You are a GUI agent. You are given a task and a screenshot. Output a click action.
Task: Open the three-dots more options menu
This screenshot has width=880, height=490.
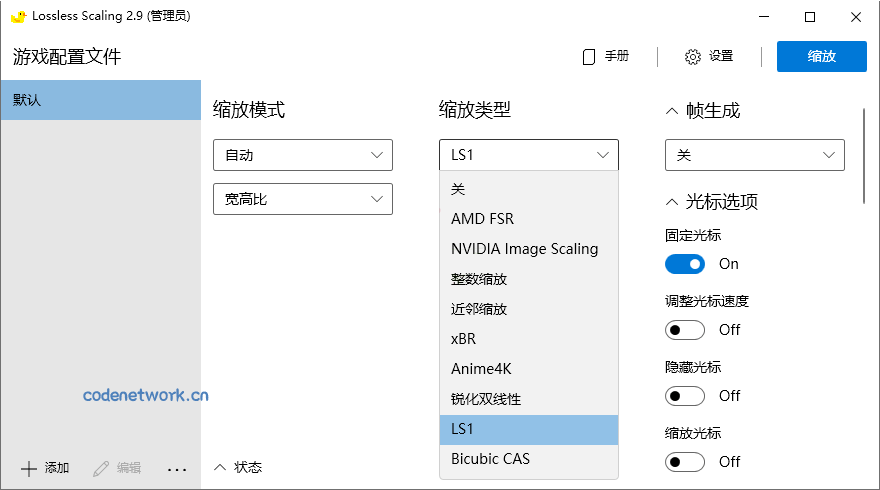(x=177, y=468)
